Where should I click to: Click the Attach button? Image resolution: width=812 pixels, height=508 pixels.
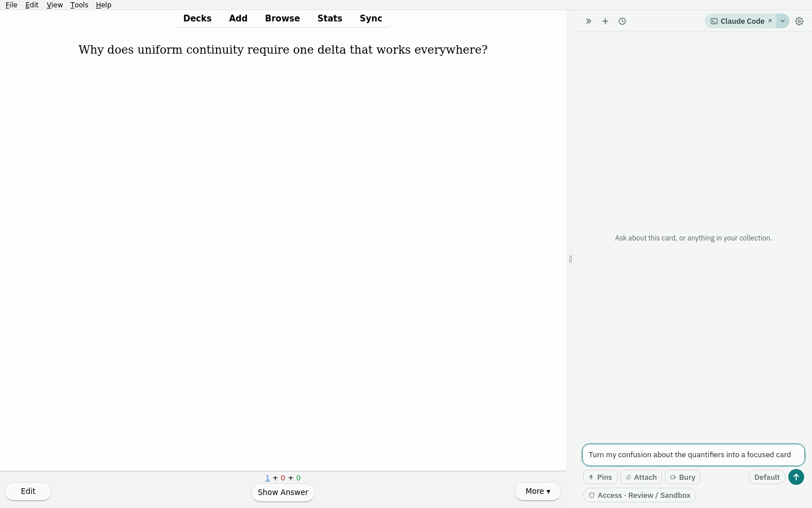point(641,477)
